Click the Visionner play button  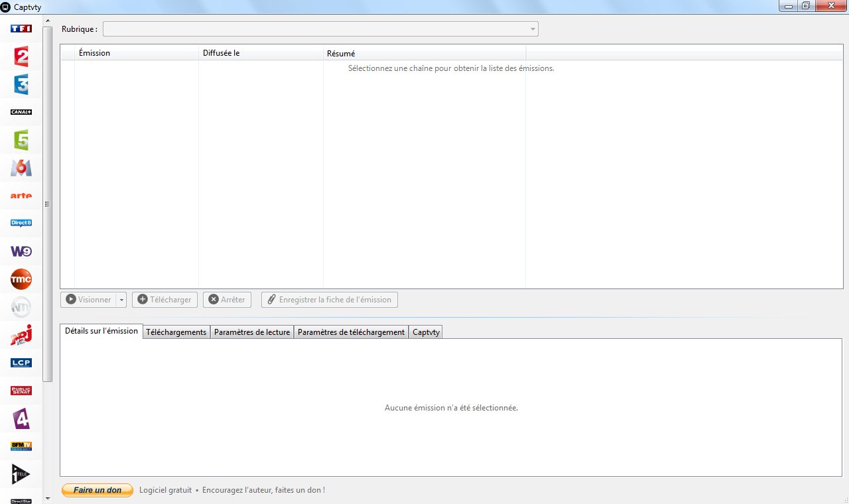(x=88, y=300)
